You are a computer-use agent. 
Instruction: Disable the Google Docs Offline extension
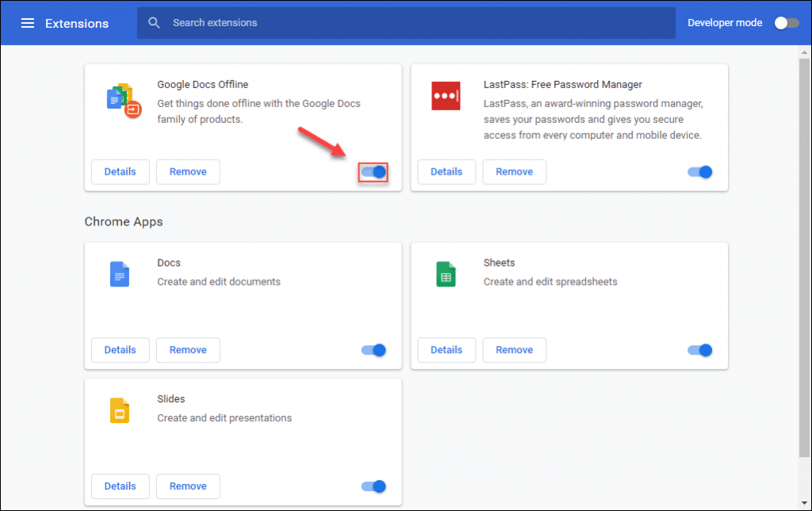click(373, 171)
